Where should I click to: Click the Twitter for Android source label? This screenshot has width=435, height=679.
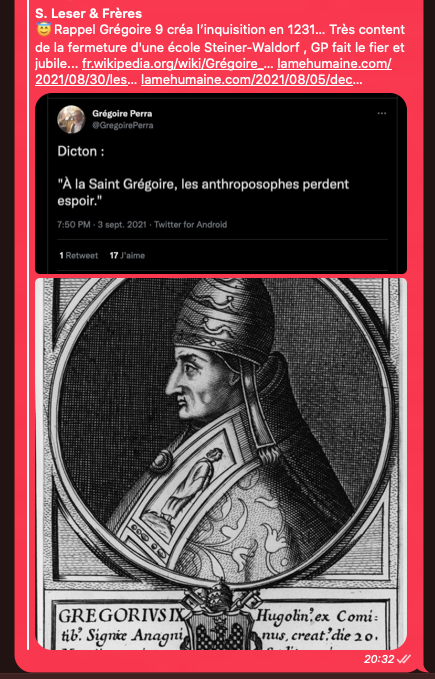[x=190, y=224]
